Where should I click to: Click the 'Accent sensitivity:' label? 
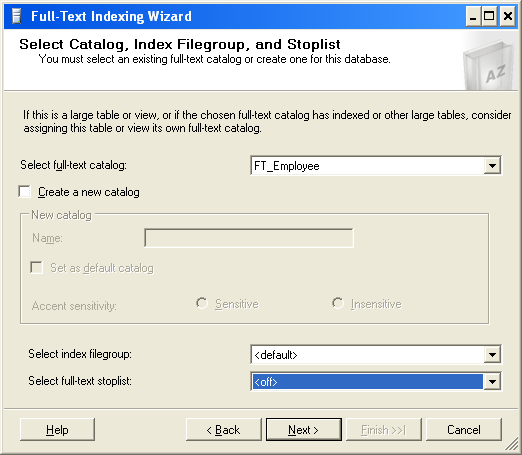point(74,306)
